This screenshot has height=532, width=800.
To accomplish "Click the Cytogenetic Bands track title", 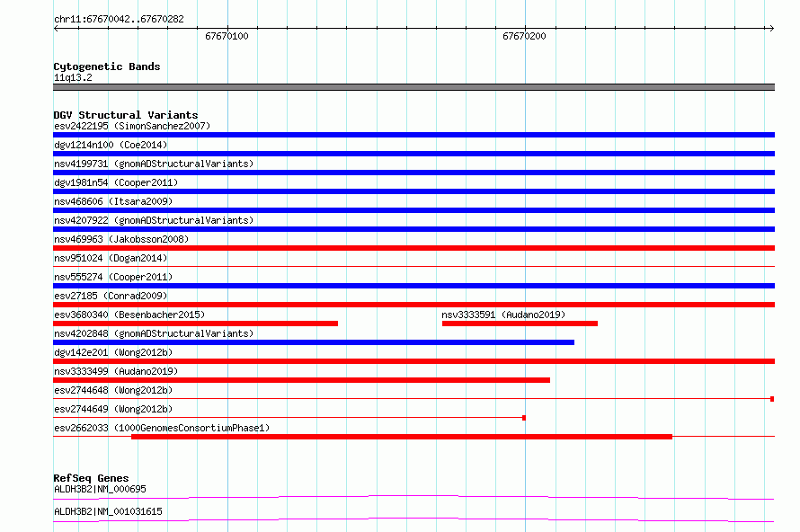I will pyautogui.click(x=107, y=66).
